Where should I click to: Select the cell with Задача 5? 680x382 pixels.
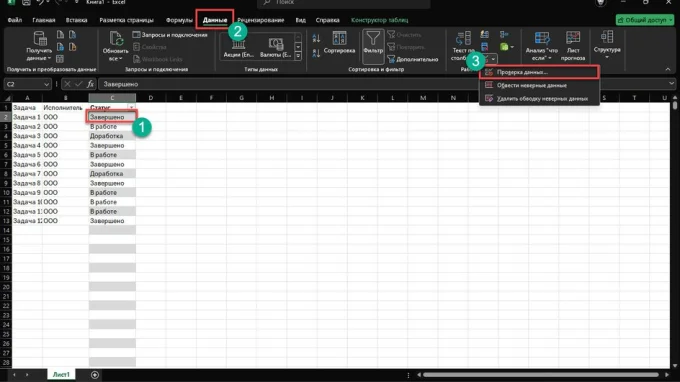click(x=27, y=155)
